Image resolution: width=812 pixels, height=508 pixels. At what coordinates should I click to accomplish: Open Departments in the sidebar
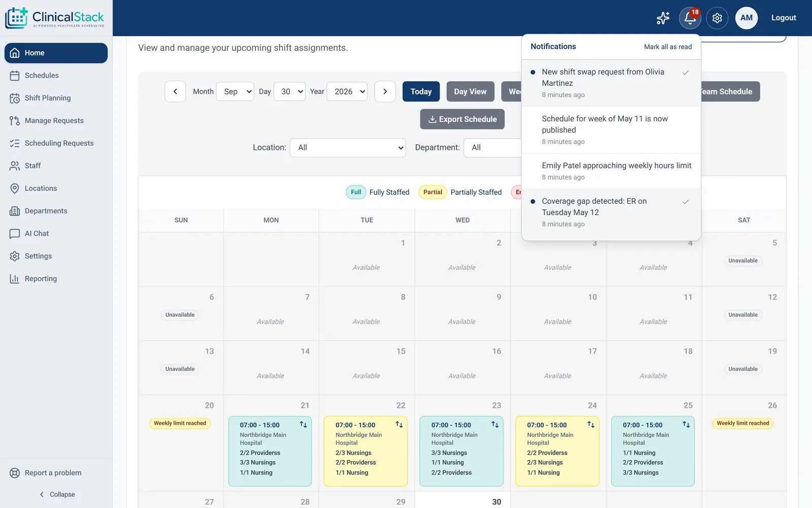pyautogui.click(x=56, y=211)
